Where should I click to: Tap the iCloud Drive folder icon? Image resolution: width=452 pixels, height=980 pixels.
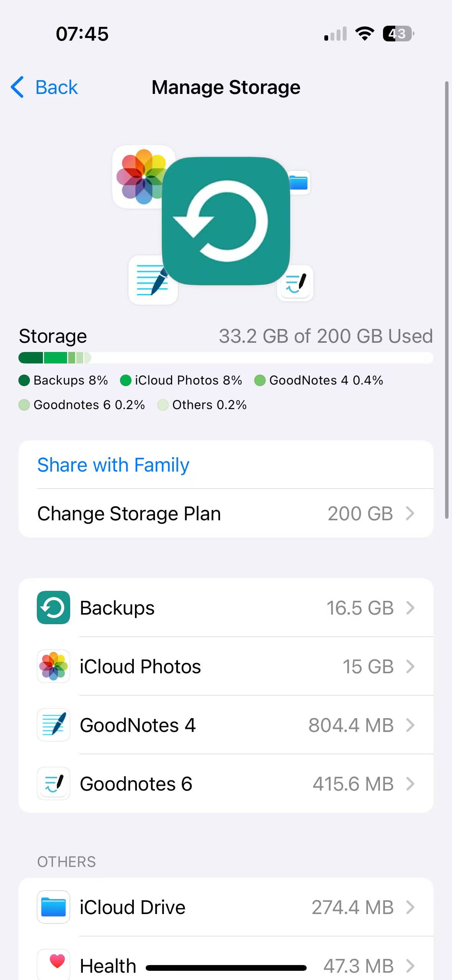(x=53, y=907)
